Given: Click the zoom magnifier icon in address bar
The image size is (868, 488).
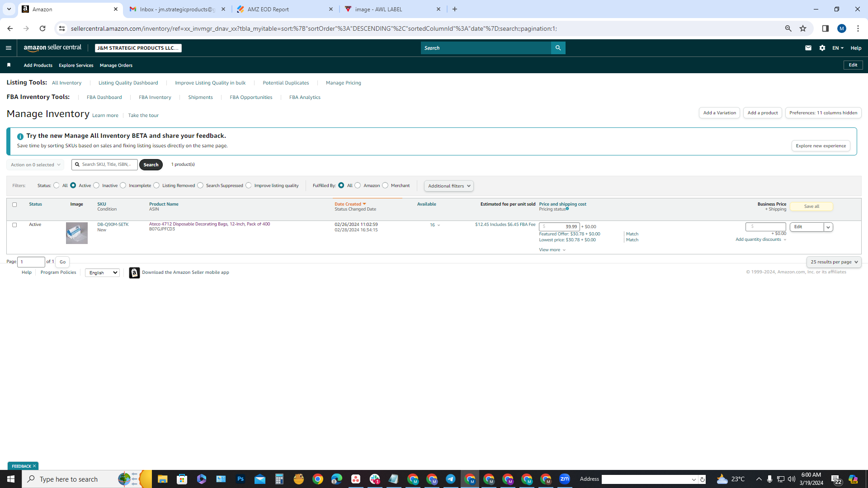Looking at the screenshot, I should click(788, 28).
